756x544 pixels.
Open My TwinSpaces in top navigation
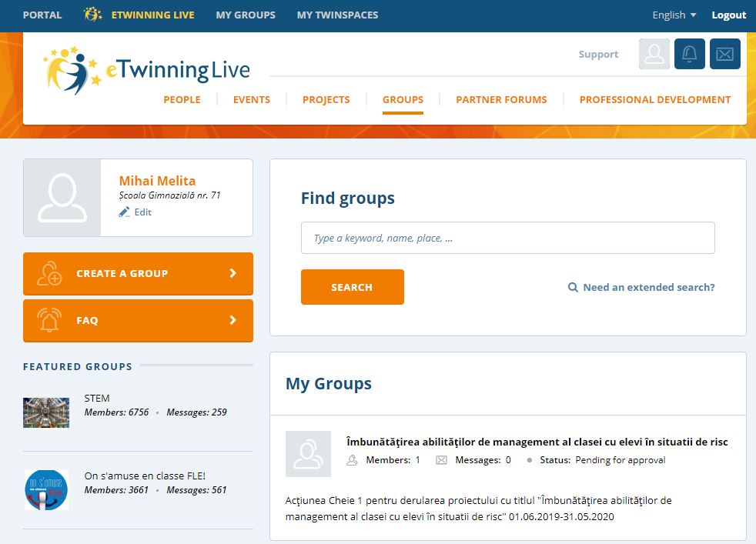(x=337, y=15)
